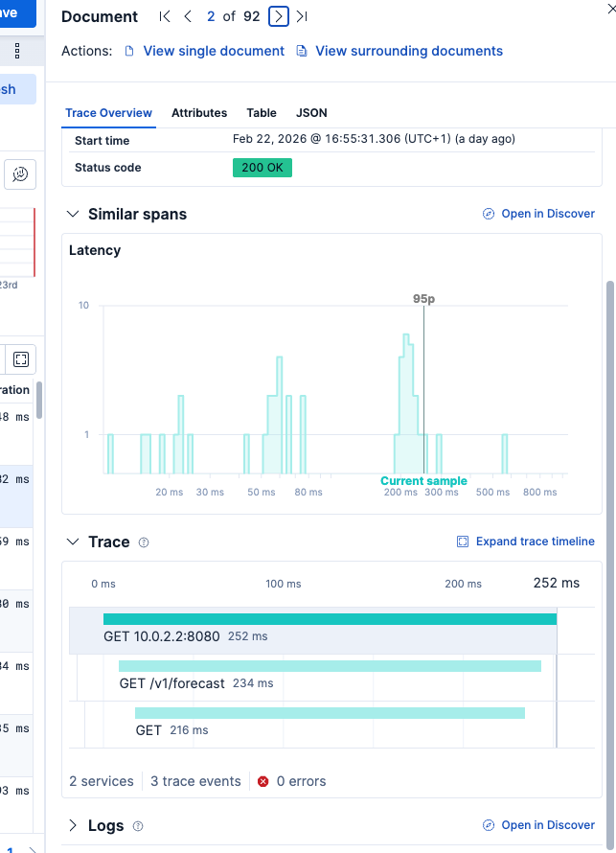Click the info icon beside the Trace heading
616x853 pixels.
pos(144,542)
